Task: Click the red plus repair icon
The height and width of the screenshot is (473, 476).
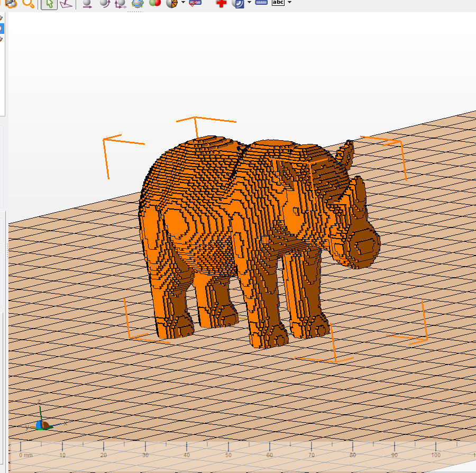Action: coord(221,3)
